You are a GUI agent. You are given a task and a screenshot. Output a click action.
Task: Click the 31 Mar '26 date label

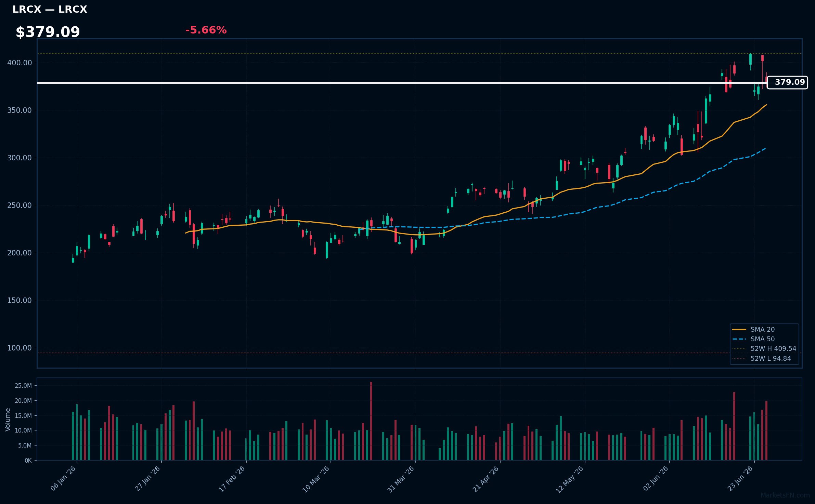(401, 479)
